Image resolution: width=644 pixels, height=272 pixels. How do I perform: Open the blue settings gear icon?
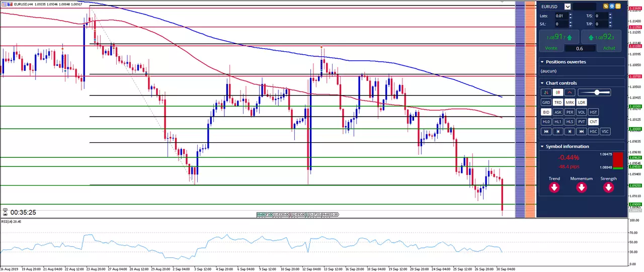tap(612, 7)
